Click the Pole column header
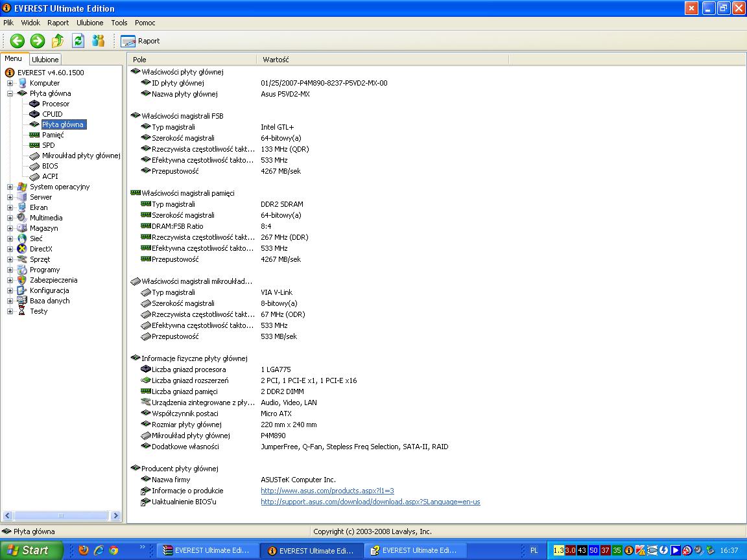The height and width of the screenshot is (560, 747). pos(192,60)
